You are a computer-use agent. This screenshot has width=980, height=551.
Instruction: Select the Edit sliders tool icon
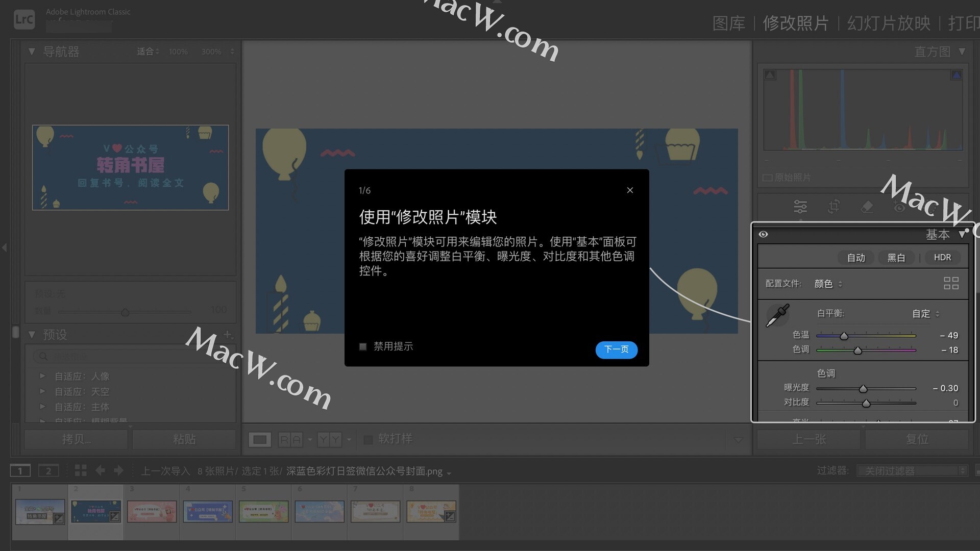point(800,207)
